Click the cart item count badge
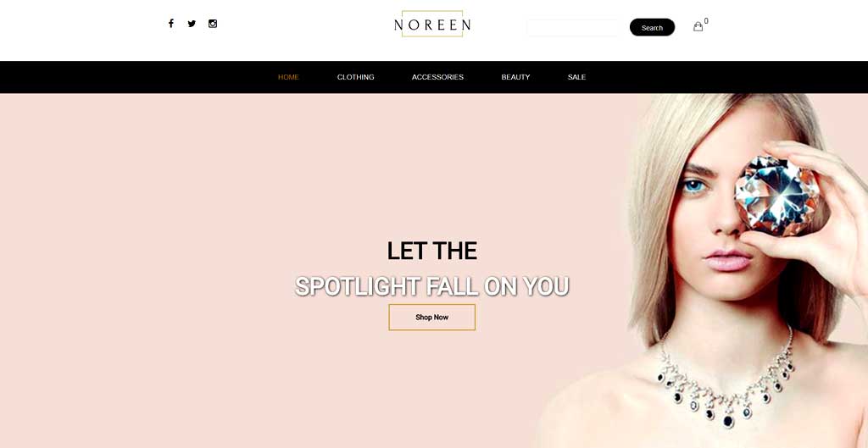868x448 pixels. pyautogui.click(x=706, y=21)
